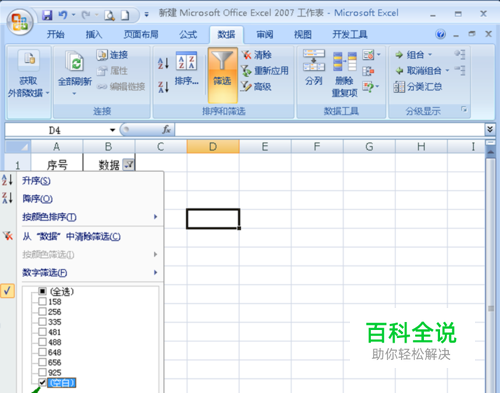This screenshot has height=393, width=500.
Task: Switch to the Page Layout (页面布局) tab
Action: pos(141,34)
